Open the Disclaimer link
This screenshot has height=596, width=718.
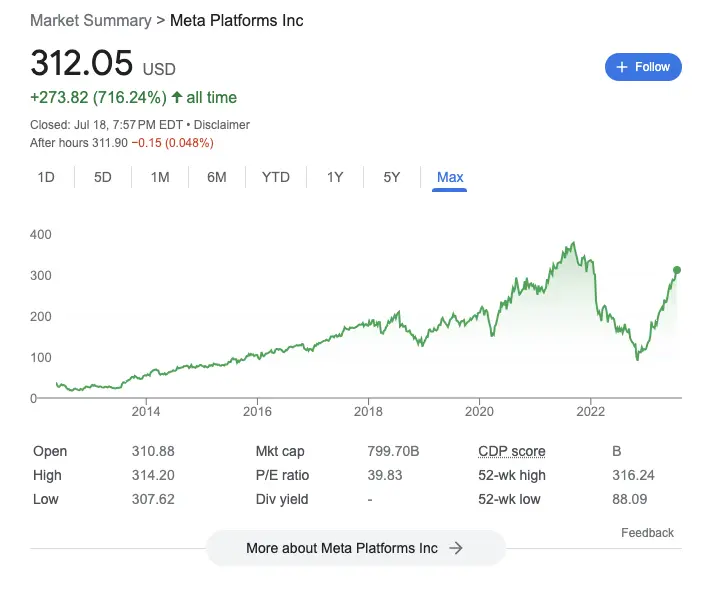(222, 125)
